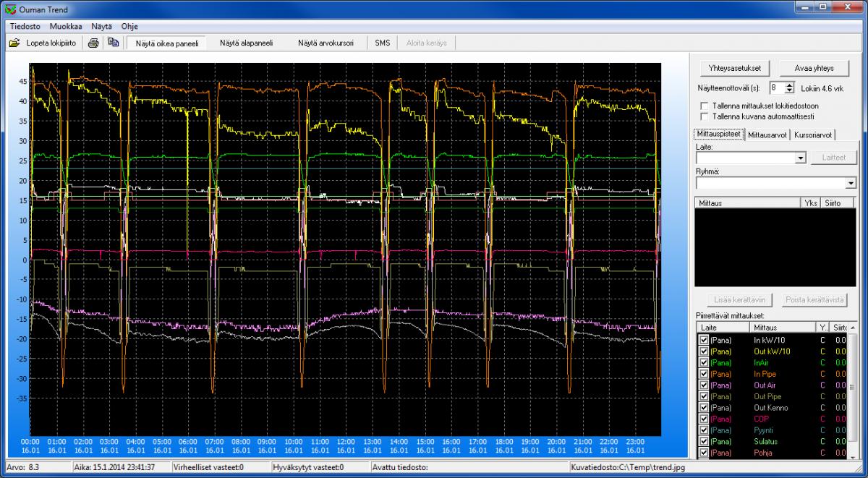This screenshot has height=478, width=868.
Task: Open the Tiedosto menu
Action: click(x=25, y=26)
